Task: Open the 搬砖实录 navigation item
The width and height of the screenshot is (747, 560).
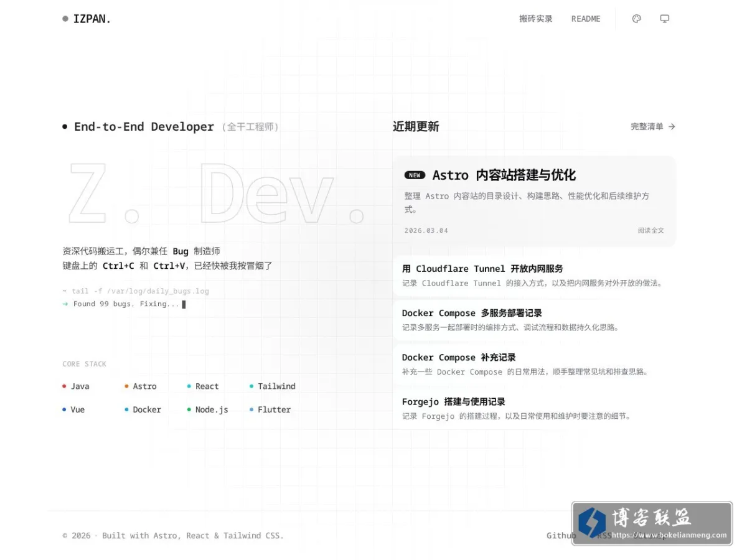Action: [536, 19]
